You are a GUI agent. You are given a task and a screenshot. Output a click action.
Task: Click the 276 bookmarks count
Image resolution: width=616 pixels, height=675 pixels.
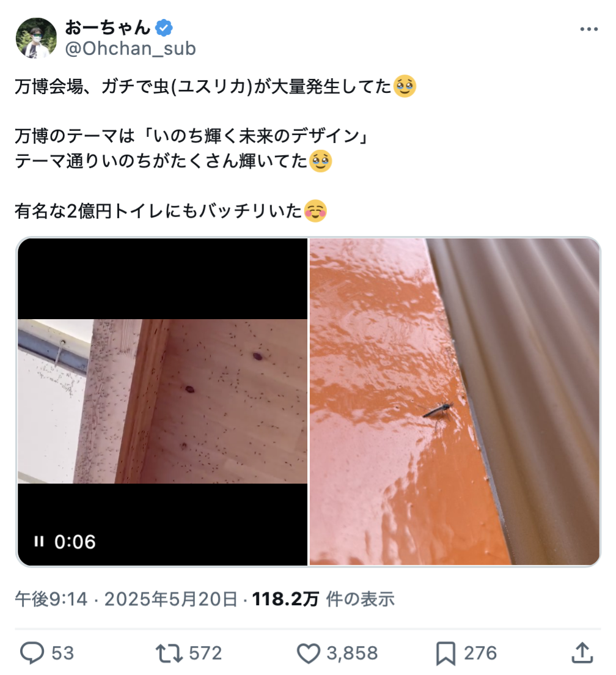coord(480,653)
